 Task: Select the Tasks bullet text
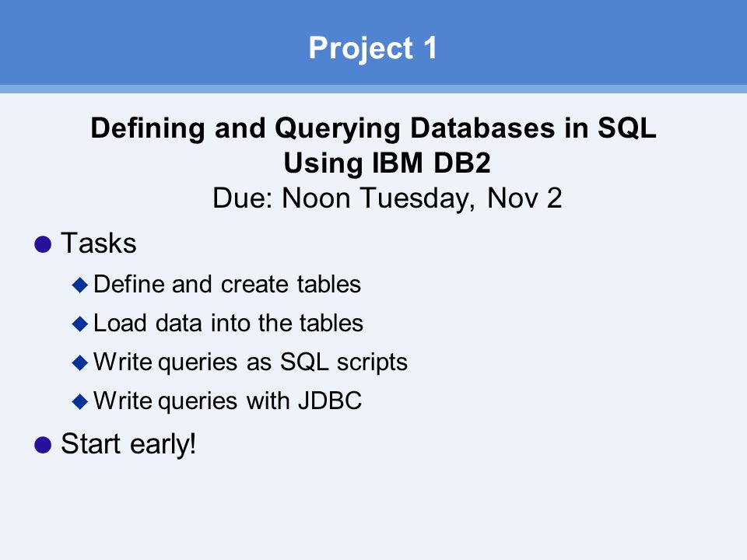99,243
